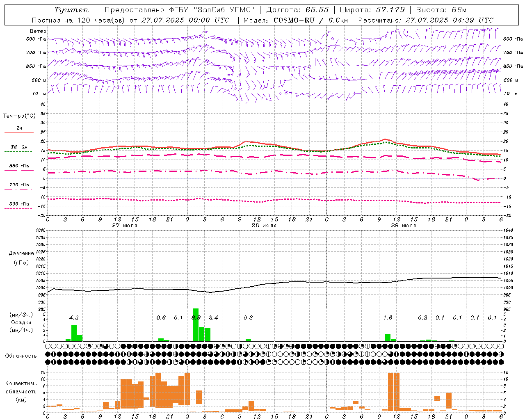Image resolution: width=525 pixels, height=420 pixels.
Task: Click the 'Облачность' cloudiness label
Action: [x=21, y=356]
